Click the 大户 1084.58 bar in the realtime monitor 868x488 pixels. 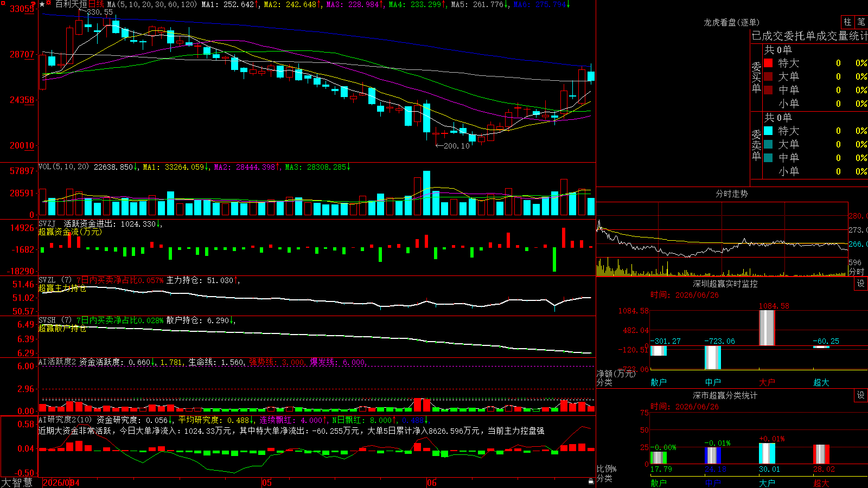pyautogui.click(x=767, y=328)
